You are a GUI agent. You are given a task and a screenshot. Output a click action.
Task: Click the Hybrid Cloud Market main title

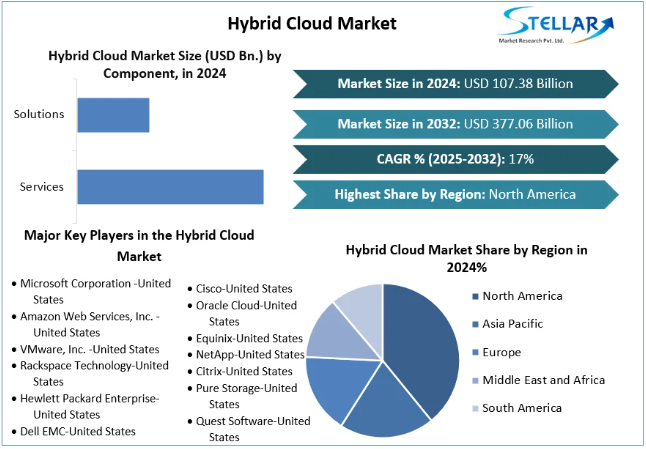(297, 22)
